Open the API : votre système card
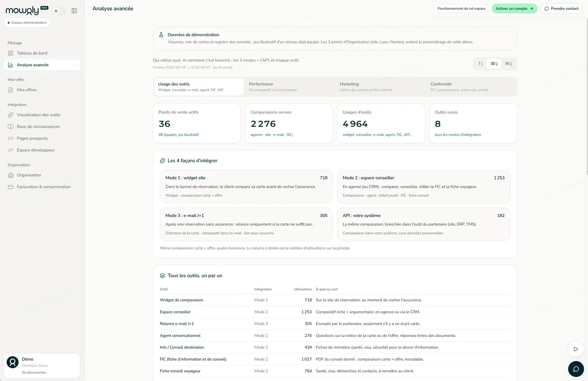 click(x=423, y=224)
